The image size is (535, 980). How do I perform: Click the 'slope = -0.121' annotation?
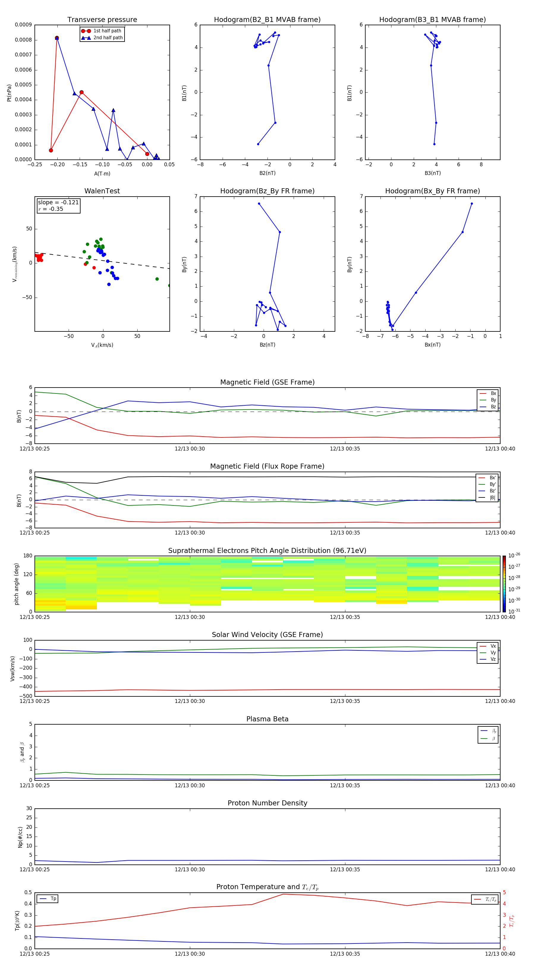58,203
